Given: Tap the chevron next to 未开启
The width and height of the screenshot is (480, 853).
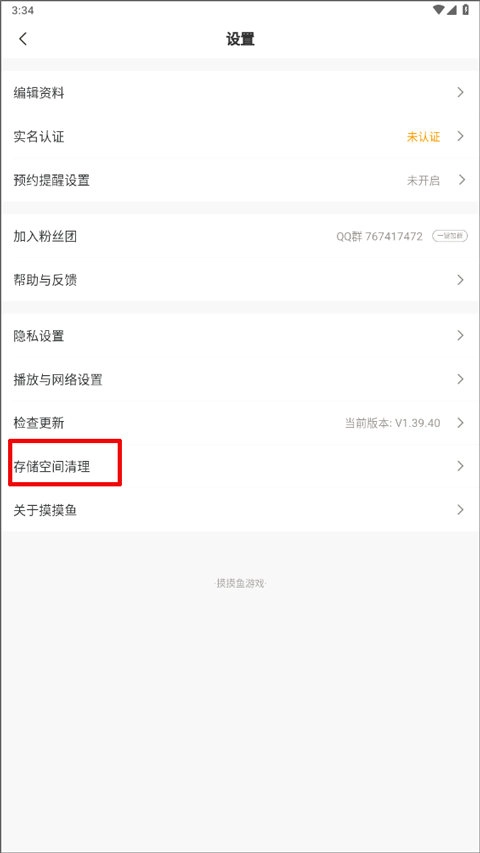Looking at the screenshot, I should 460,180.
